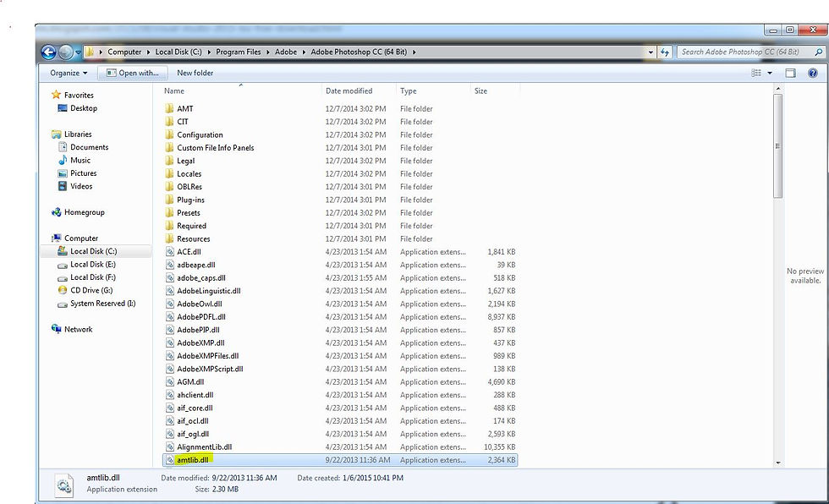The width and height of the screenshot is (829, 504).
Task: Select the Configuration folder
Action: [x=200, y=134]
